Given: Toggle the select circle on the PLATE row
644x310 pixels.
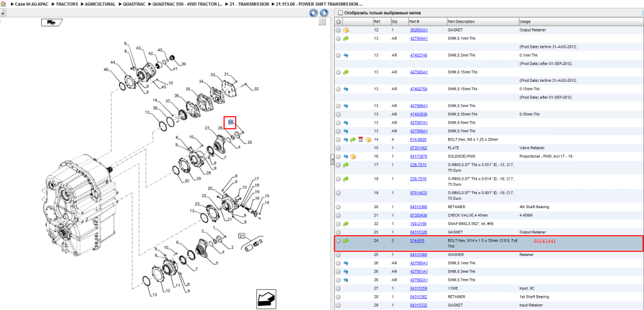Looking at the screenshot, I should pyautogui.click(x=339, y=148).
